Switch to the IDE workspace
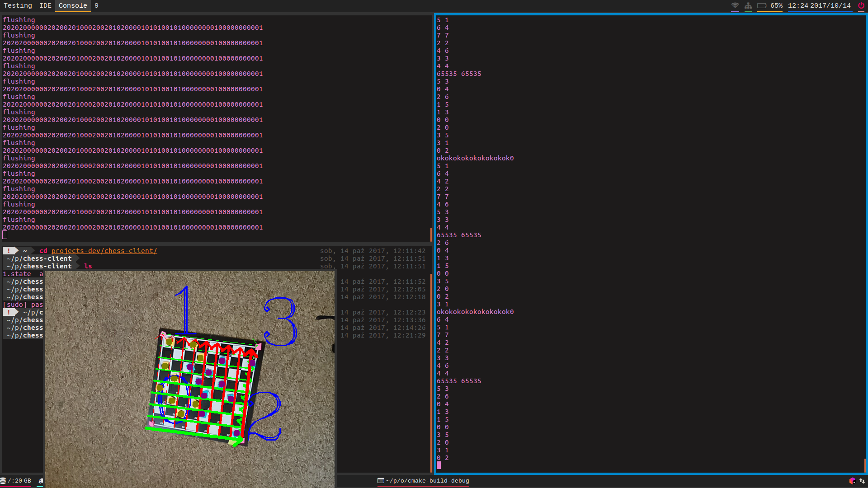 click(x=45, y=5)
